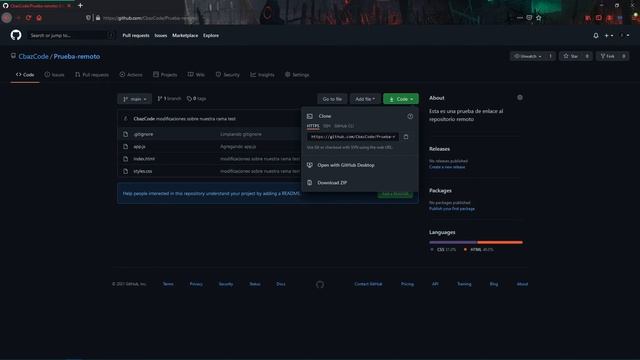Open About section settings gear
640x360 pixels.
pyautogui.click(x=520, y=98)
